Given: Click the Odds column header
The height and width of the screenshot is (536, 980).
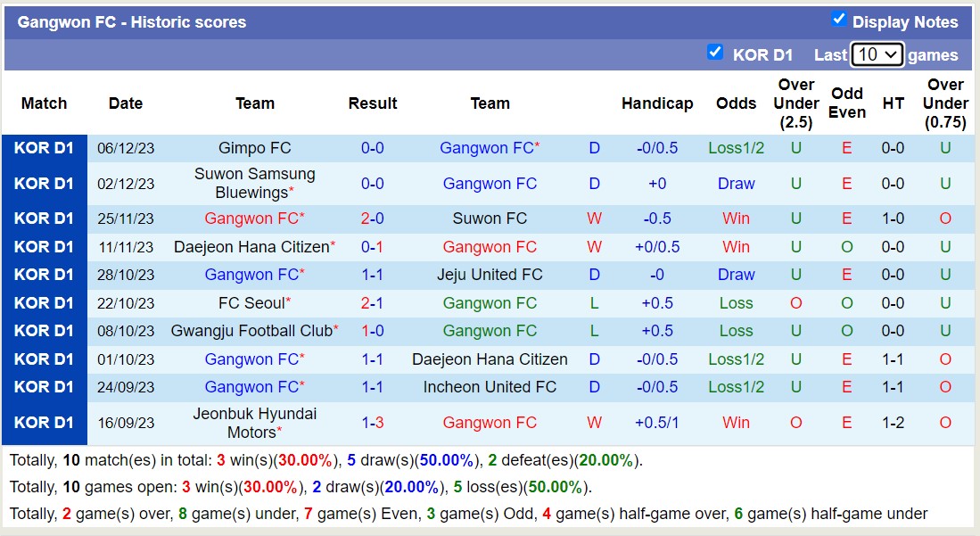Looking at the screenshot, I should tap(736, 103).
